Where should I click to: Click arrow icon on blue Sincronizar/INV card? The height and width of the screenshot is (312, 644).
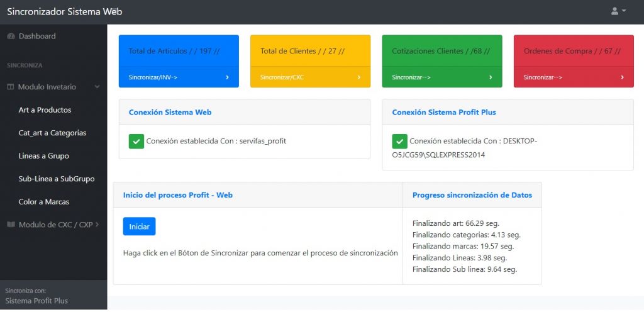click(227, 77)
